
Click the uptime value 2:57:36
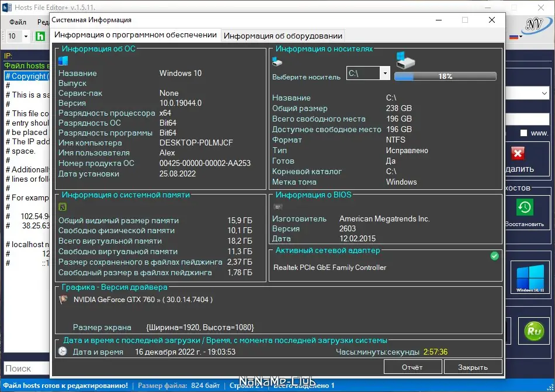(435, 352)
